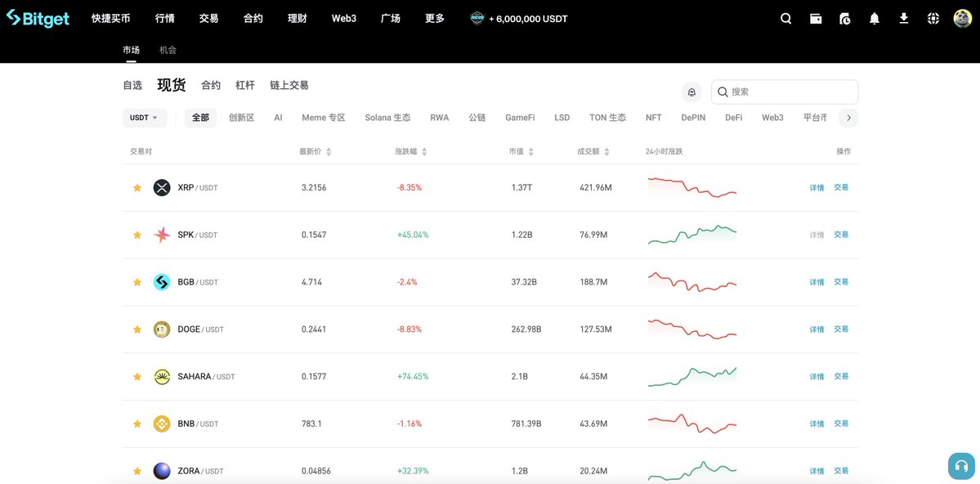Click the BNB coin icon
Screen dimensions: 980x484
coord(162,423)
